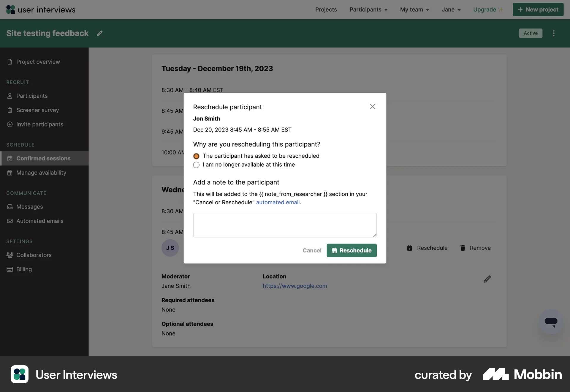Select 'The participant has asked to be rescheduled'
The width and height of the screenshot is (570, 392).
[196, 156]
